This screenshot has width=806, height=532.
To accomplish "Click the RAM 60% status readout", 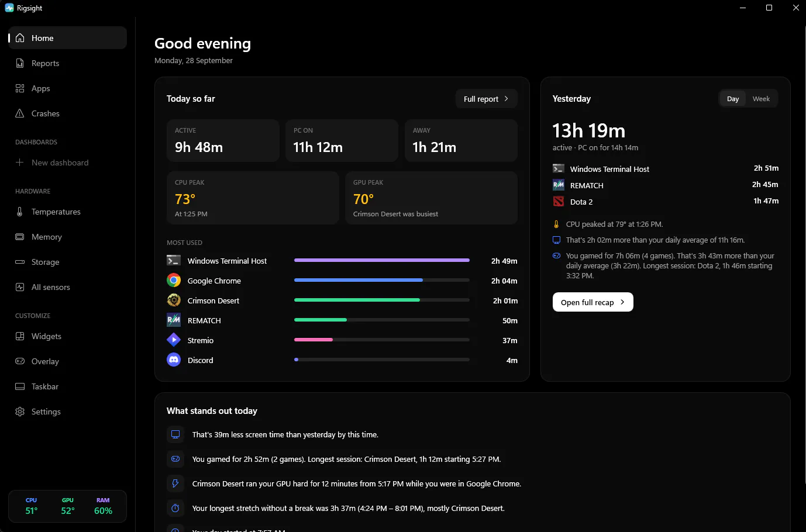I will (x=103, y=506).
